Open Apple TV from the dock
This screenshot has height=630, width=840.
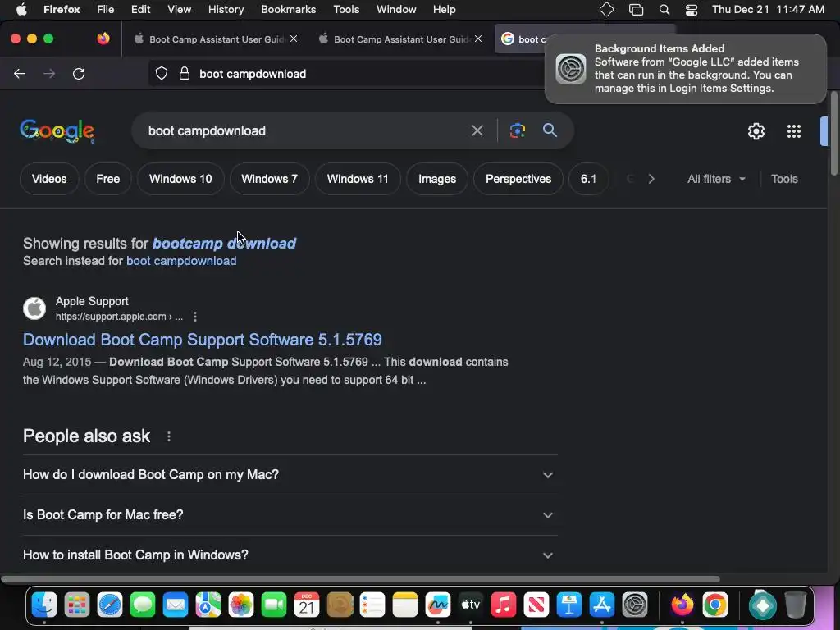click(x=470, y=605)
